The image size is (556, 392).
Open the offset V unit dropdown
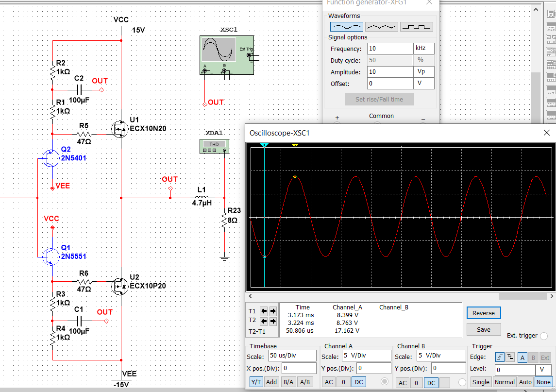[424, 84]
